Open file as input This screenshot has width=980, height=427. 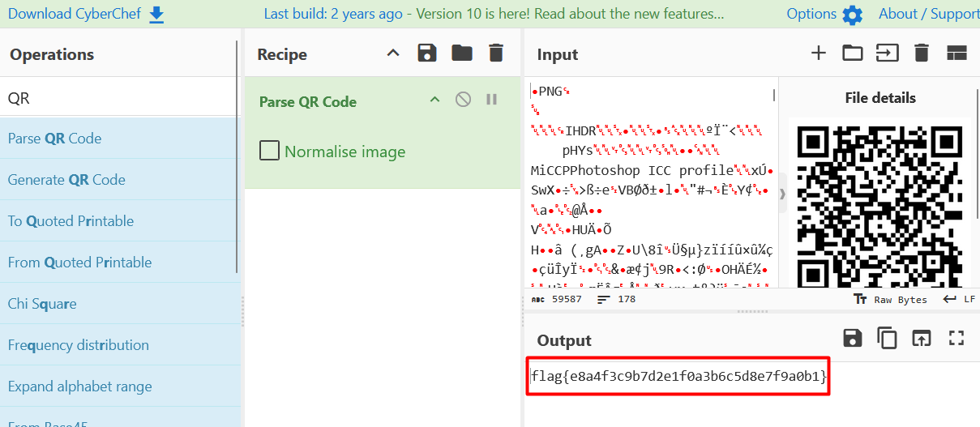(887, 53)
